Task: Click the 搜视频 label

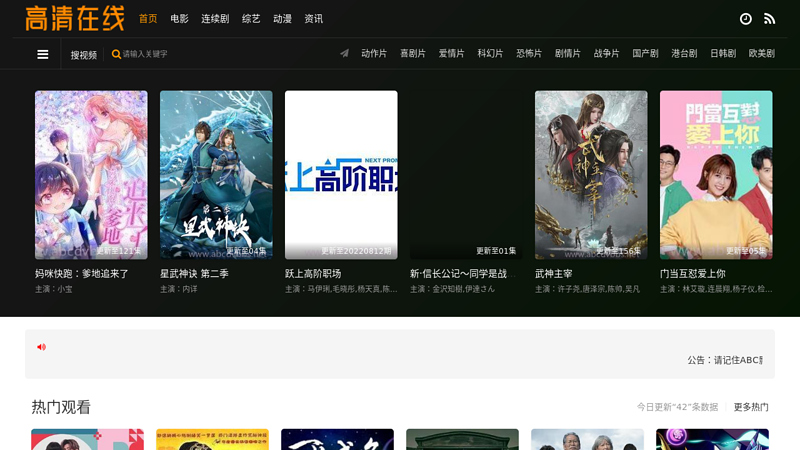Action: (x=84, y=55)
